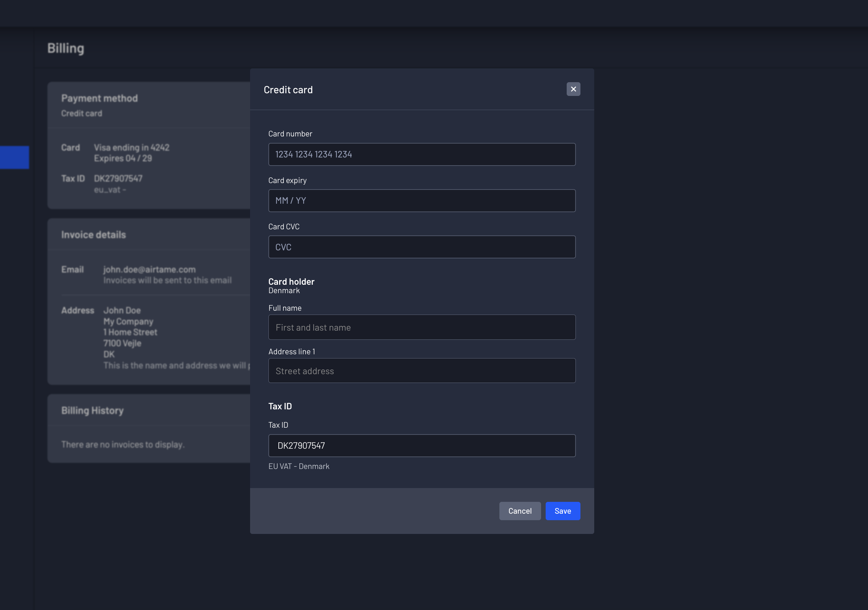Click the Card CVC label text

[284, 227]
